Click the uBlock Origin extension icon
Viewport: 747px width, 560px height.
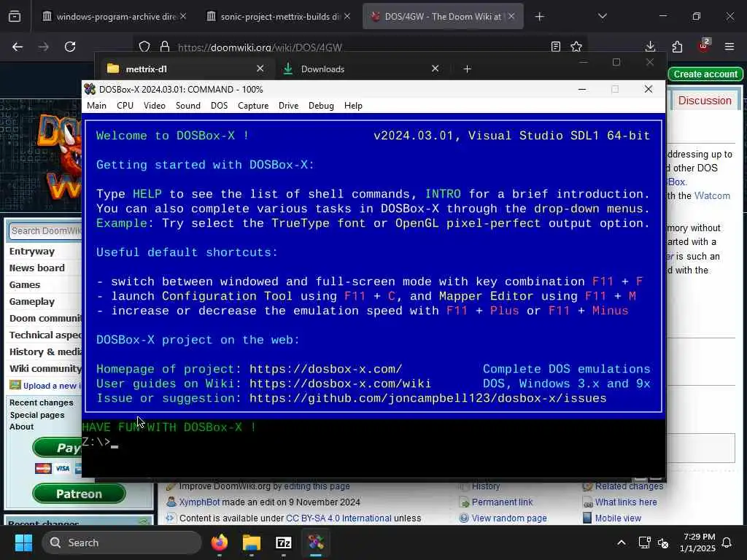704,46
